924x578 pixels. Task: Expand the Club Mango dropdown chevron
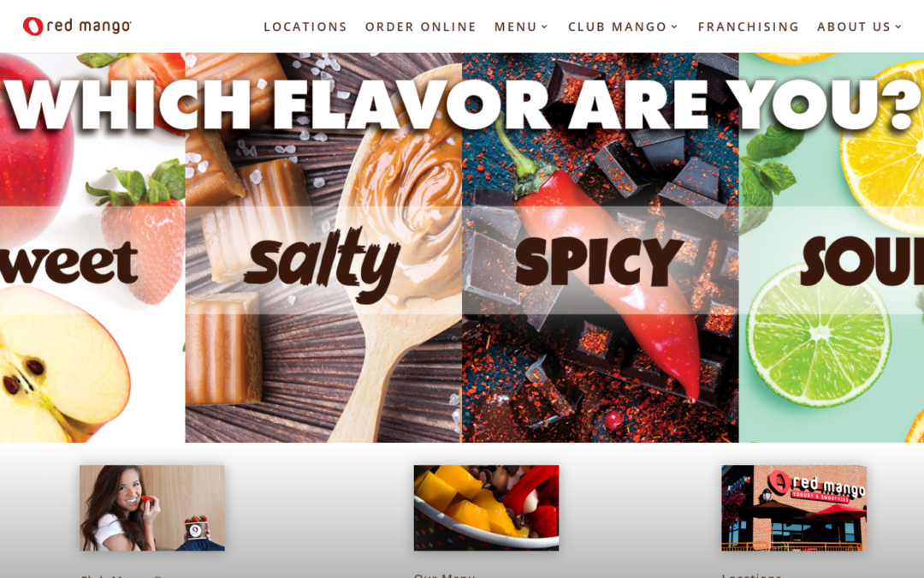(674, 27)
